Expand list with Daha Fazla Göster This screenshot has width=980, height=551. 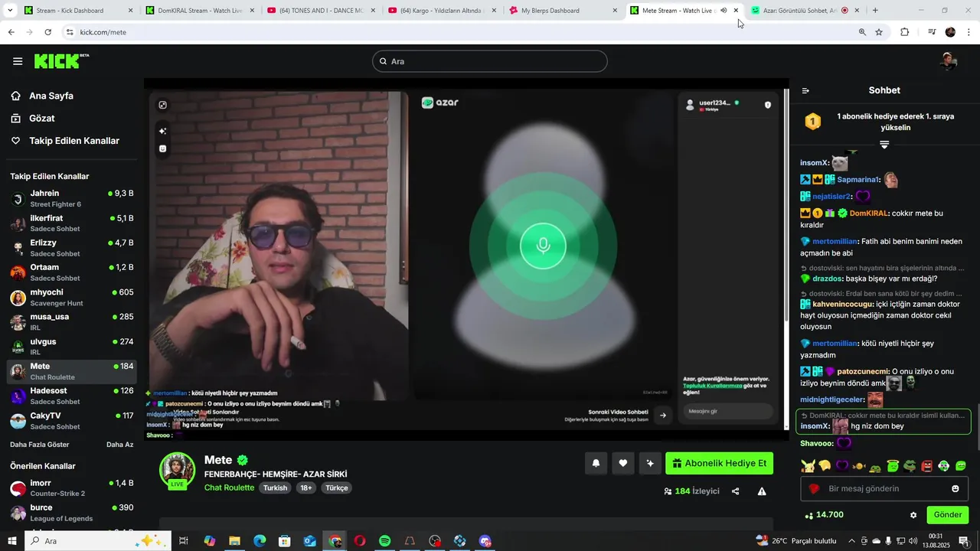(x=40, y=445)
